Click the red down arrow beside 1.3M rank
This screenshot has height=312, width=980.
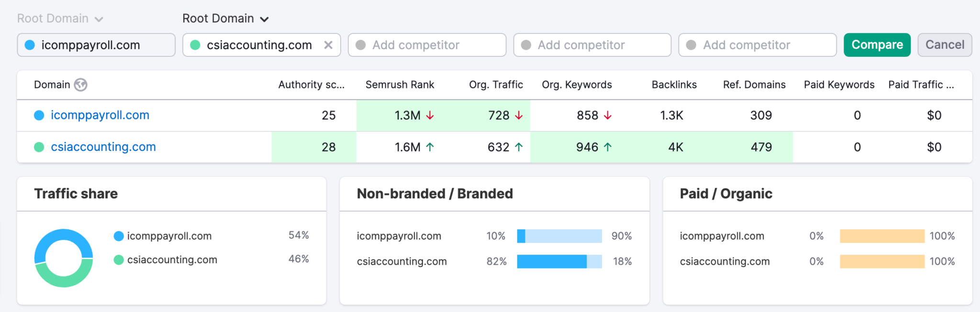(430, 115)
